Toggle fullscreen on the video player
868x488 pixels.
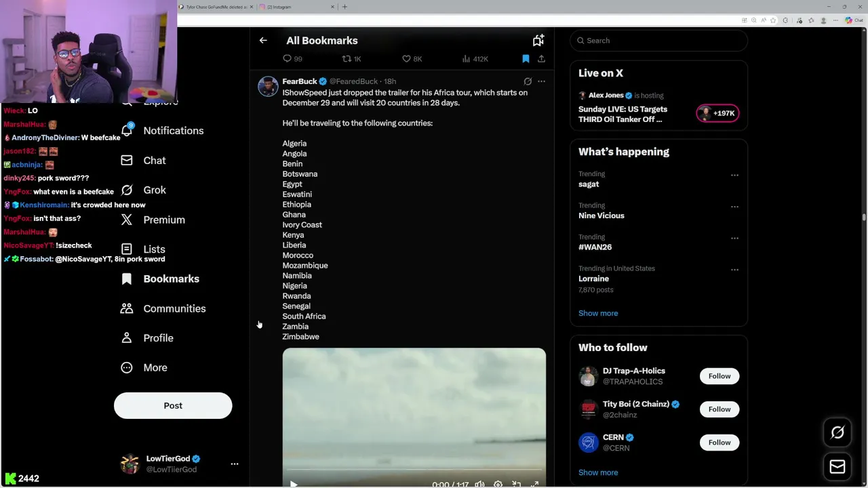click(x=534, y=484)
